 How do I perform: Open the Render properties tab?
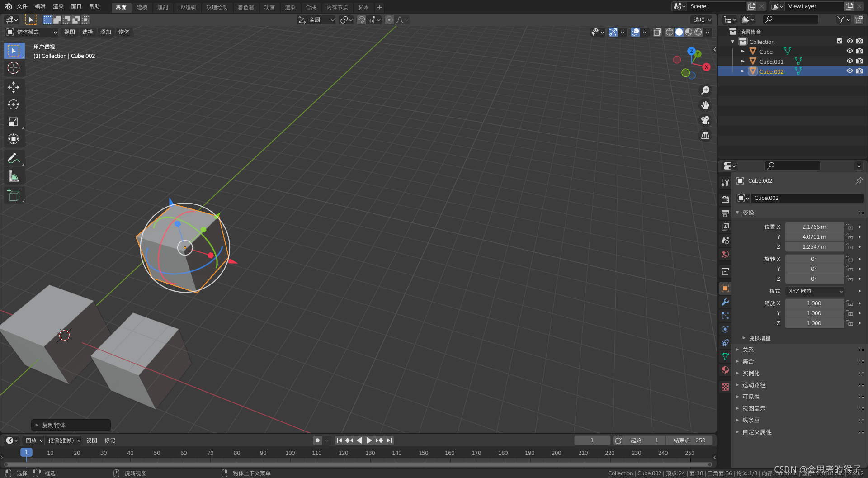725,199
